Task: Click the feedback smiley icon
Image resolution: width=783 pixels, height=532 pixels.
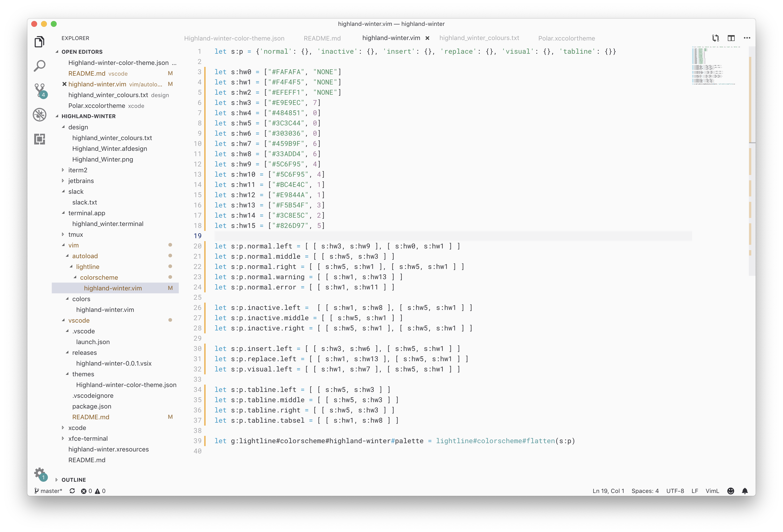Action: [730, 491]
